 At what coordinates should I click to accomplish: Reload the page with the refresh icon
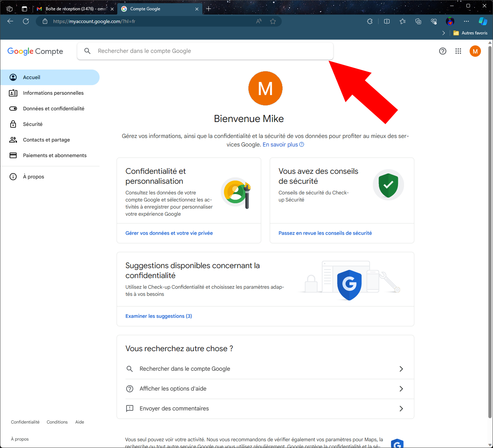[x=26, y=21]
